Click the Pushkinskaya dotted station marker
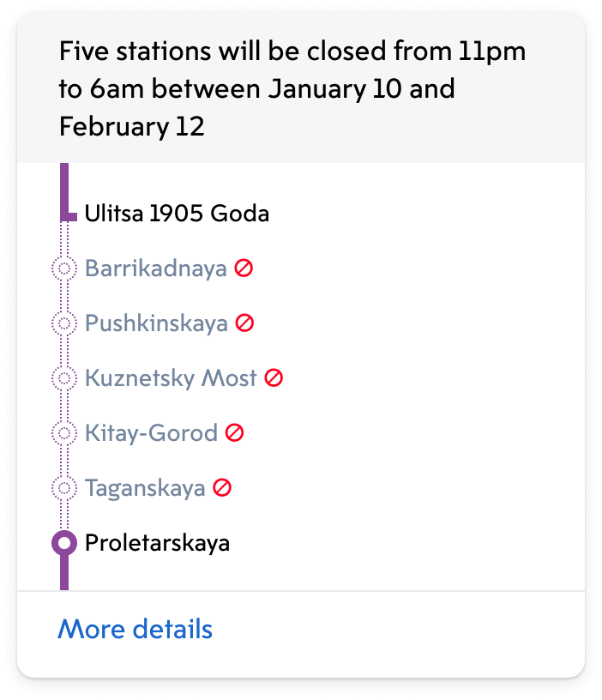The width and height of the screenshot is (602, 700). [x=63, y=323]
